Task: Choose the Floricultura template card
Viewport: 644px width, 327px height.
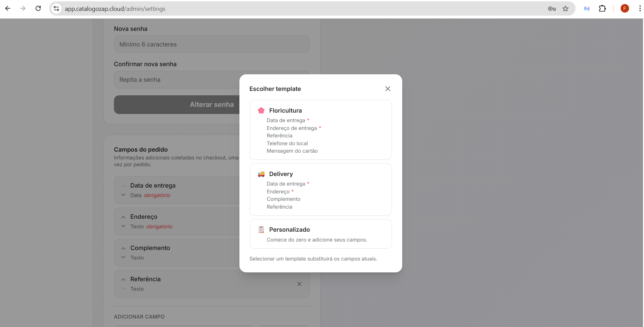Action: 320,130
